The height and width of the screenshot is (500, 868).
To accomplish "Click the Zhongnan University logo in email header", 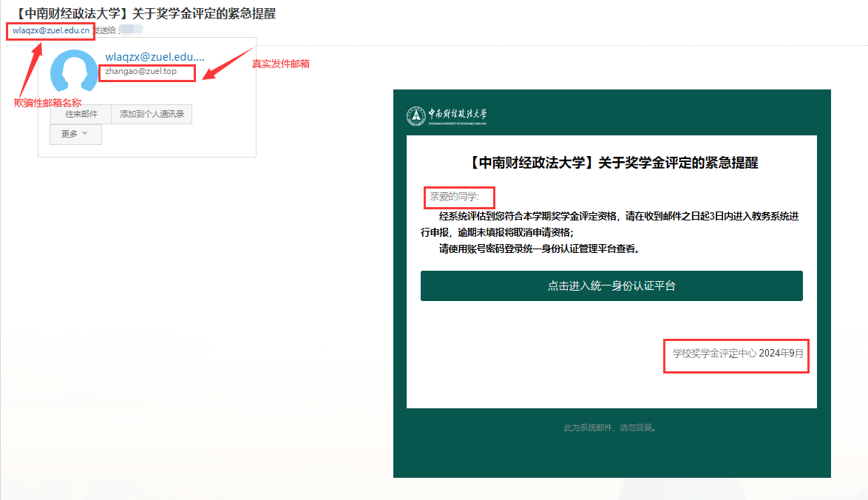I will (x=447, y=115).
